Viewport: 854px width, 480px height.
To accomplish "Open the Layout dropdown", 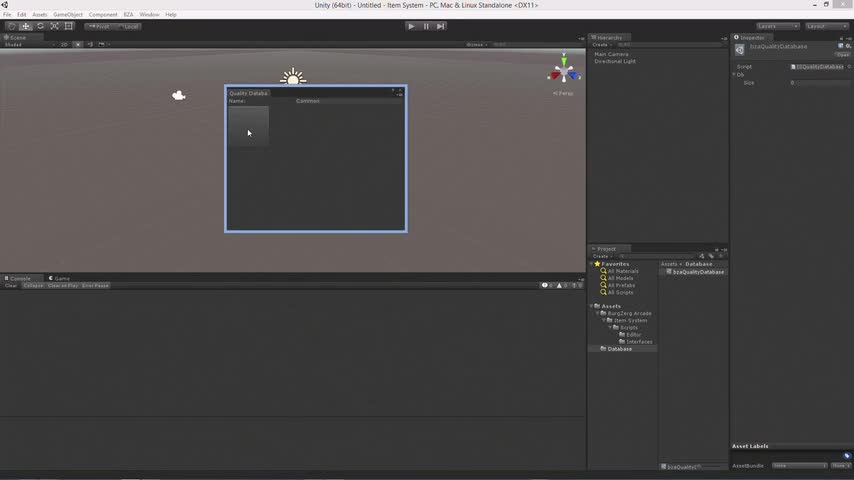I will 826,26.
